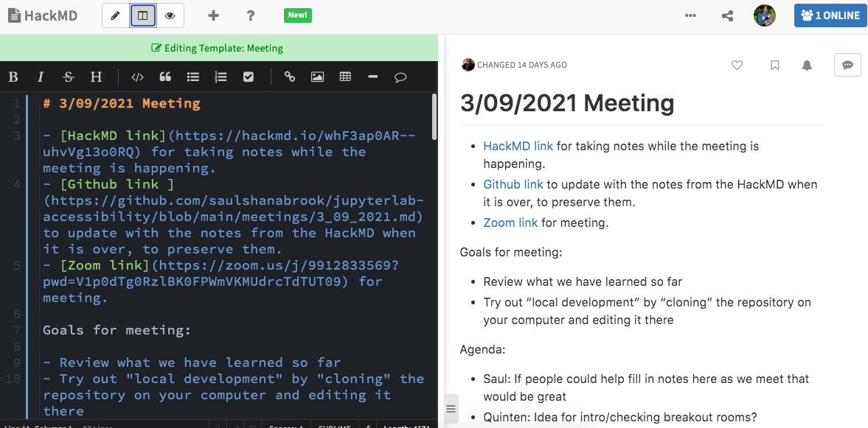Viewport: 868px width, 428px height.
Task: Insert a table
Action: pos(344,77)
